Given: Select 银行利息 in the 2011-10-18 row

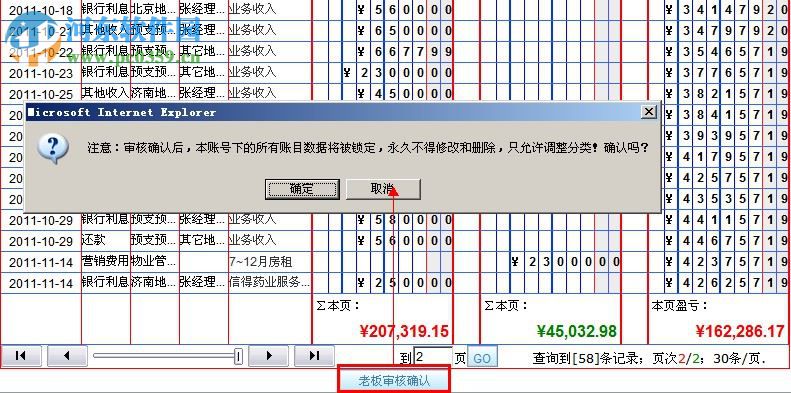Looking at the screenshot, I should [106, 9].
